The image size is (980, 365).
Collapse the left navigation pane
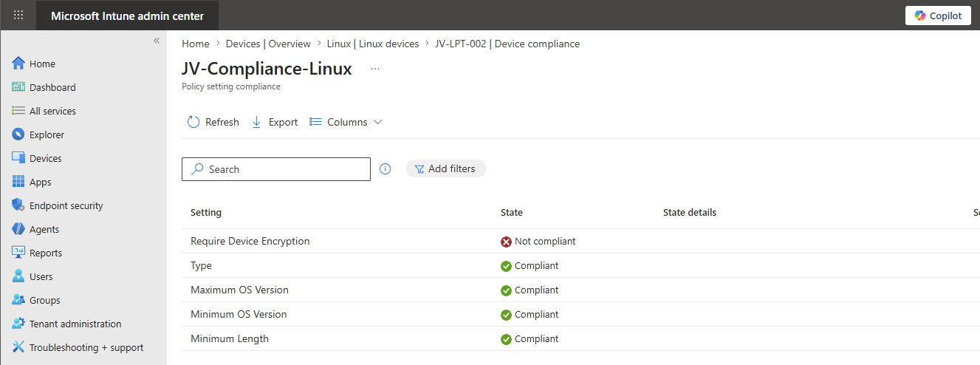click(157, 41)
